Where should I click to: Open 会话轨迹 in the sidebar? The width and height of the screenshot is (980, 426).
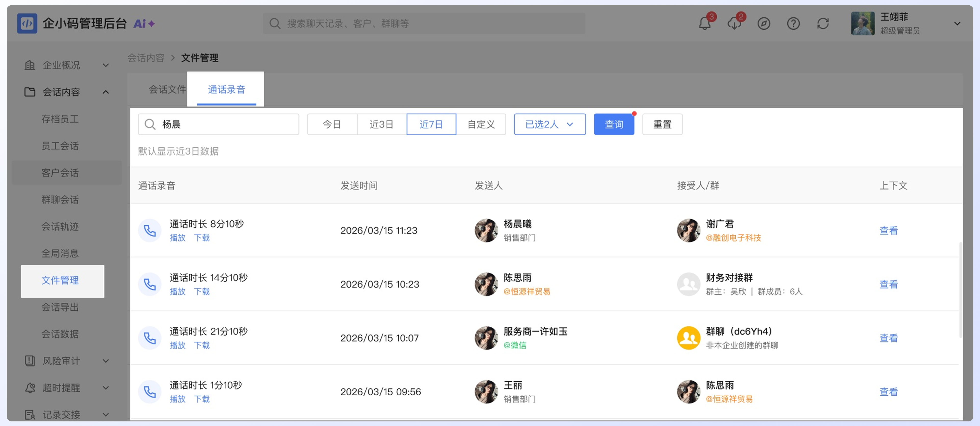[x=60, y=227]
